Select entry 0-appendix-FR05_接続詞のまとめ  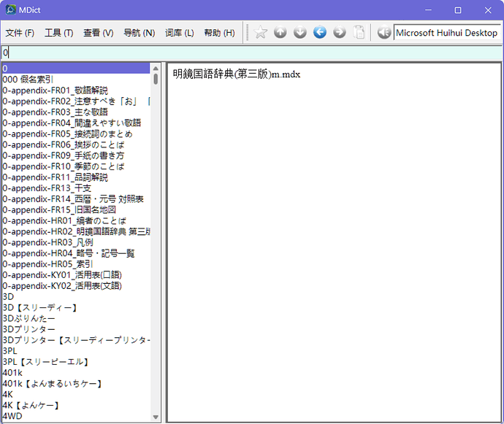tap(76, 134)
